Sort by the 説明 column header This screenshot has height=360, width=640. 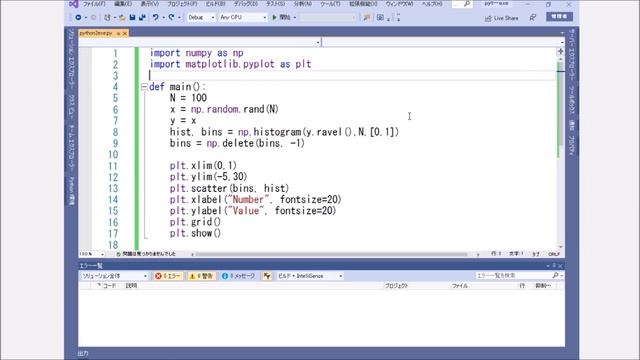click(131, 286)
